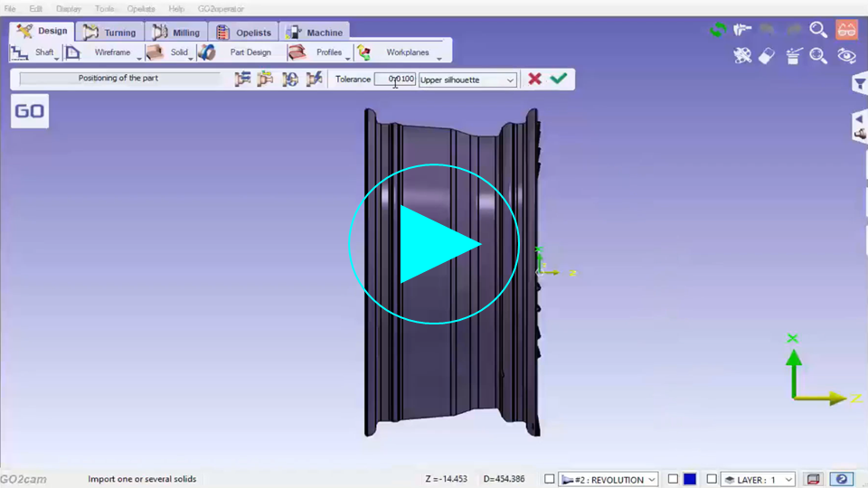Click the orange glasses icon
The width and height of the screenshot is (868, 488).
[846, 30]
